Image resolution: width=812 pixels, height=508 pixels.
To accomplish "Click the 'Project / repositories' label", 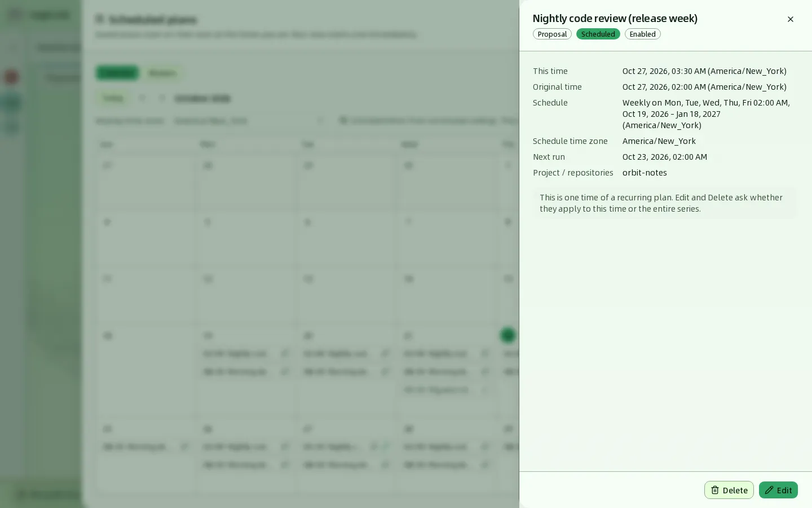I will pos(573,173).
